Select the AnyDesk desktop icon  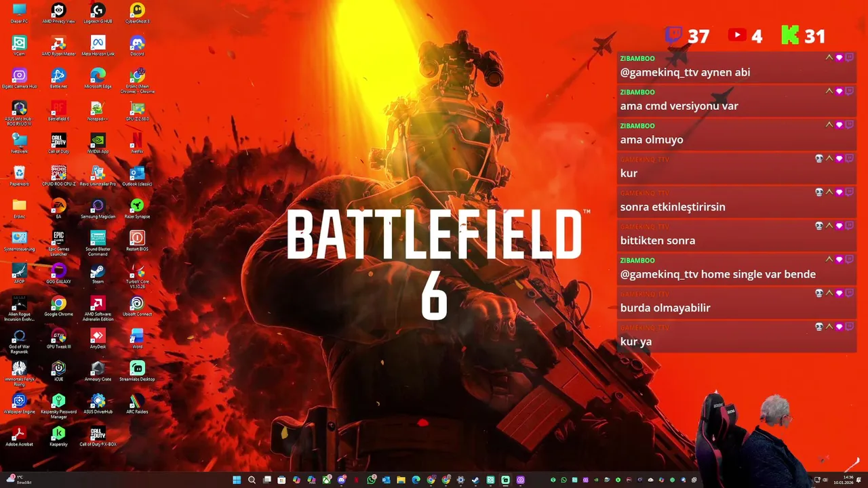click(98, 338)
